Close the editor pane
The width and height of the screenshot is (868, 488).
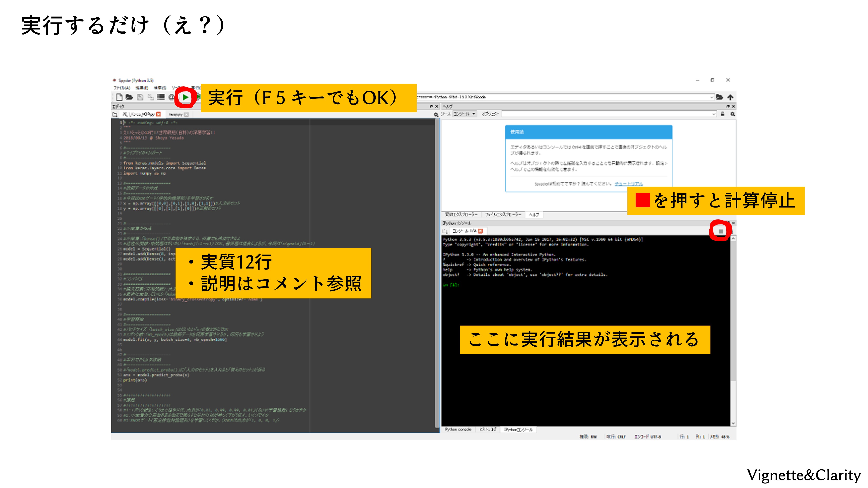[437, 106]
